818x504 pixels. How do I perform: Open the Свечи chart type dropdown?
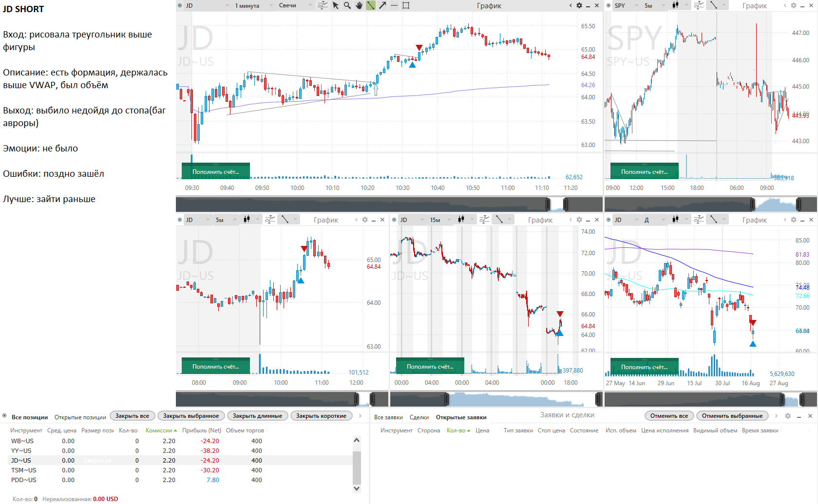[x=295, y=5]
